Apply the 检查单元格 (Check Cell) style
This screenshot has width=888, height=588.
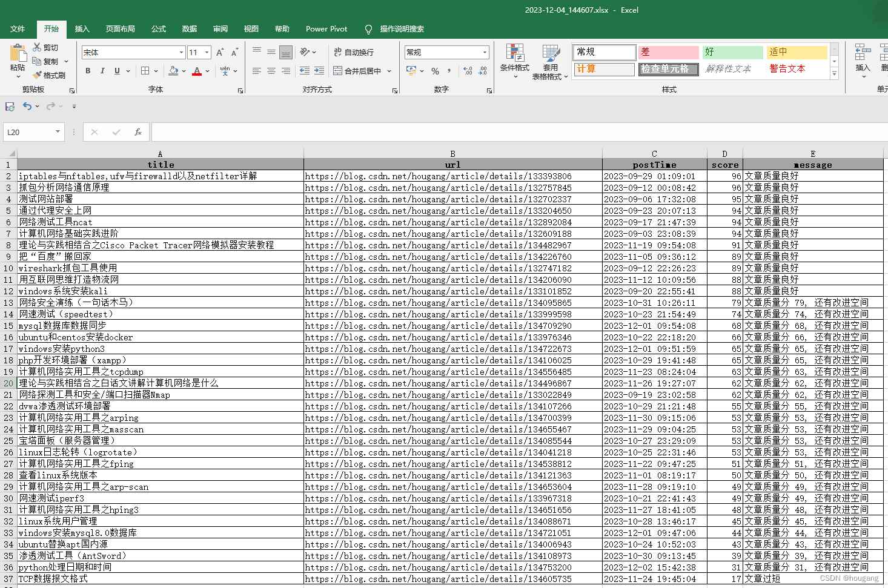[x=669, y=69]
